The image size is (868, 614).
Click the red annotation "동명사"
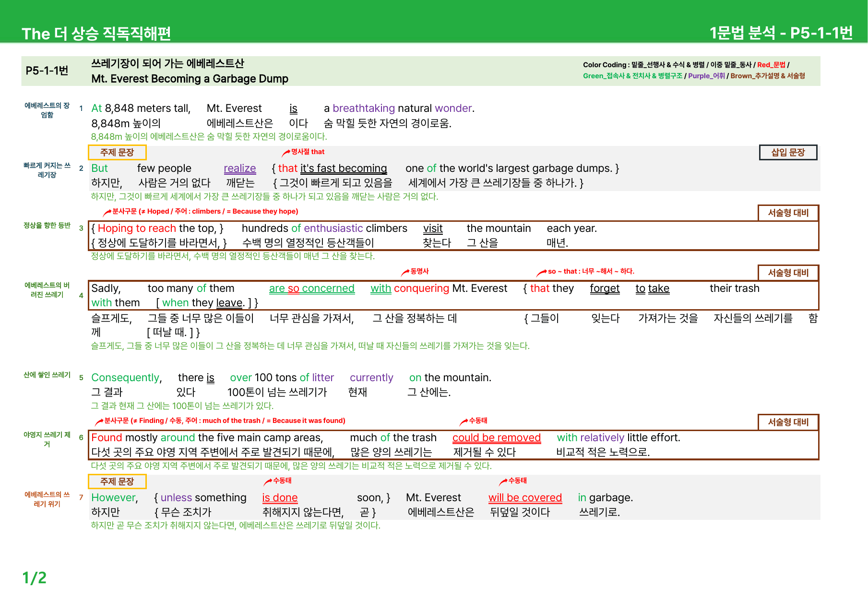tap(419, 271)
